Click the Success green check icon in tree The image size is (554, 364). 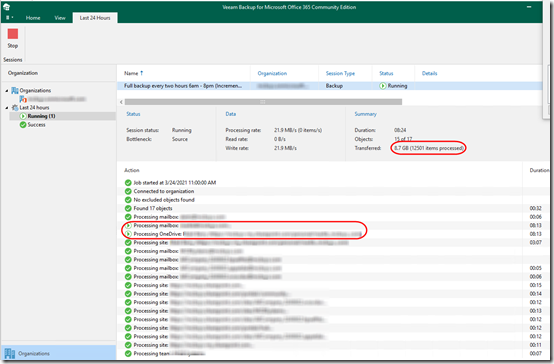23,125
